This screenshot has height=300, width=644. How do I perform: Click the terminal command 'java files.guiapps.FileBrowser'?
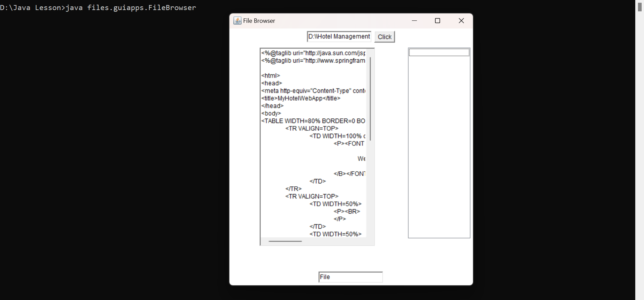[131, 7]
